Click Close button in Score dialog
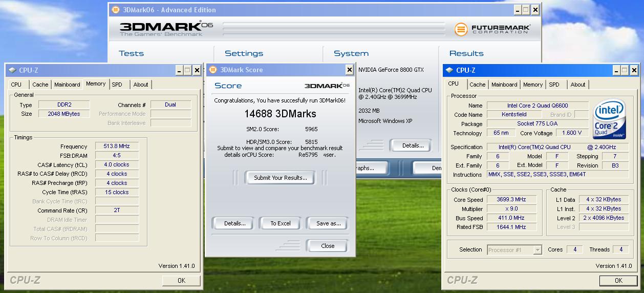The image size is (644, 293). (328, 246)
